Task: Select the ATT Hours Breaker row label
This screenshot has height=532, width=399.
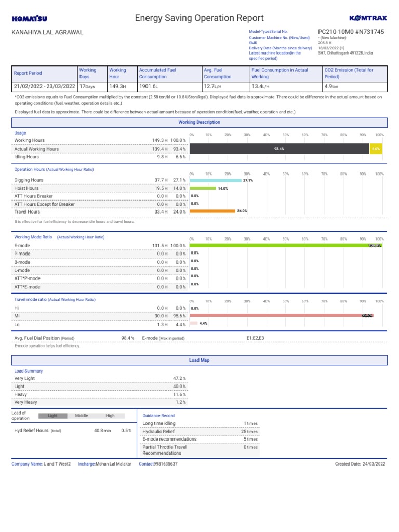Action: tap(33, 196)
